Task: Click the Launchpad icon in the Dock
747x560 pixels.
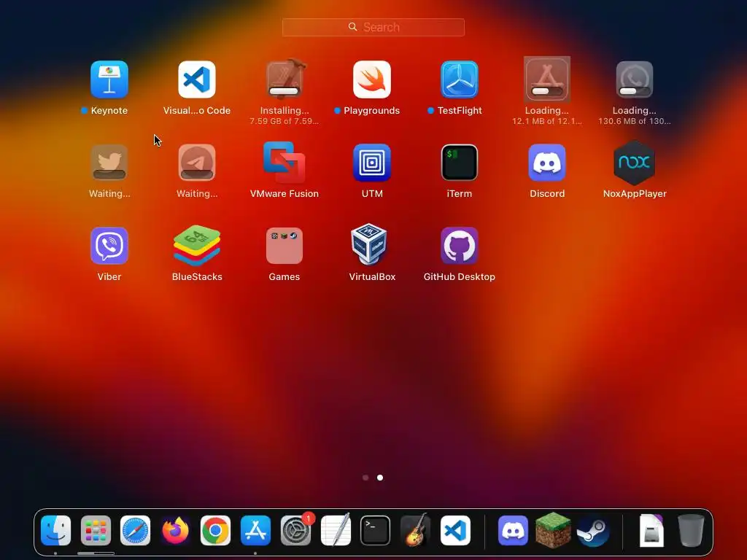Action: (x=96, y=531)
